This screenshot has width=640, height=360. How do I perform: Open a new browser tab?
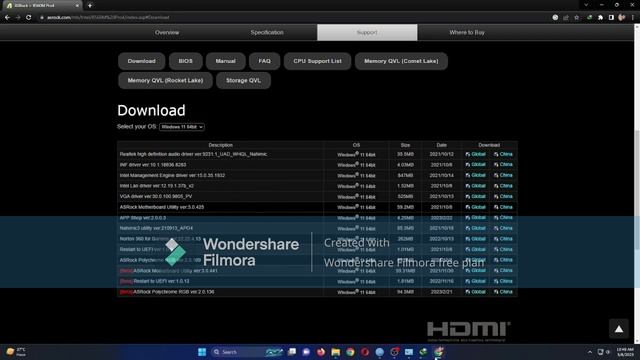[90, 5]
